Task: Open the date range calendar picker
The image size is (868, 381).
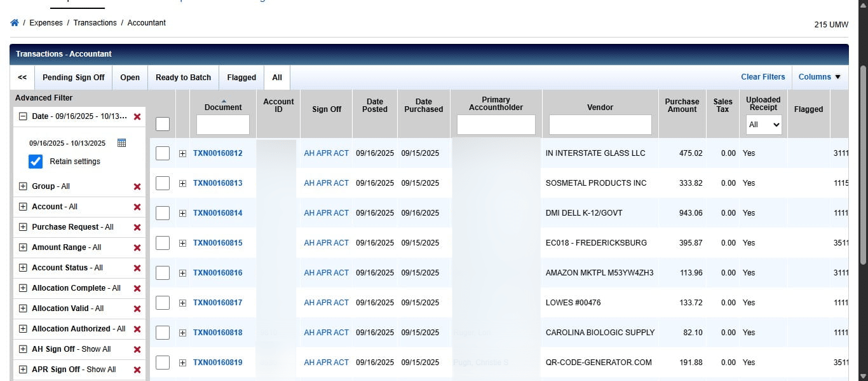Action: pyautogui.click(x=121, y=143)
